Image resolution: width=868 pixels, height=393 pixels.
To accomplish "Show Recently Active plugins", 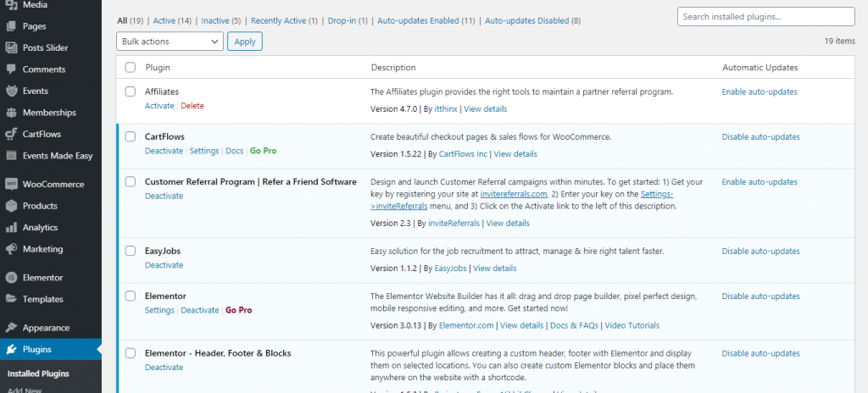I will pos(284,20).
